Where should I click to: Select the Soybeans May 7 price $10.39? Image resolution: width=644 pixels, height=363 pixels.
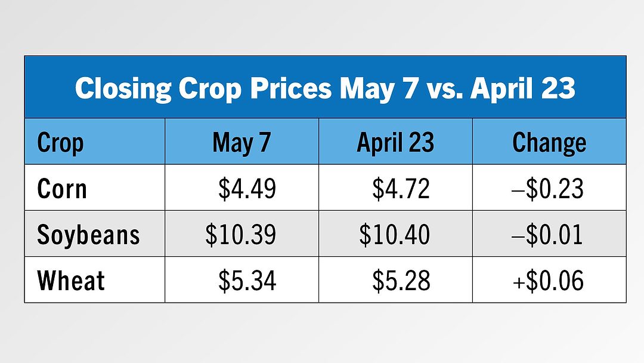(x=241, y=235)
